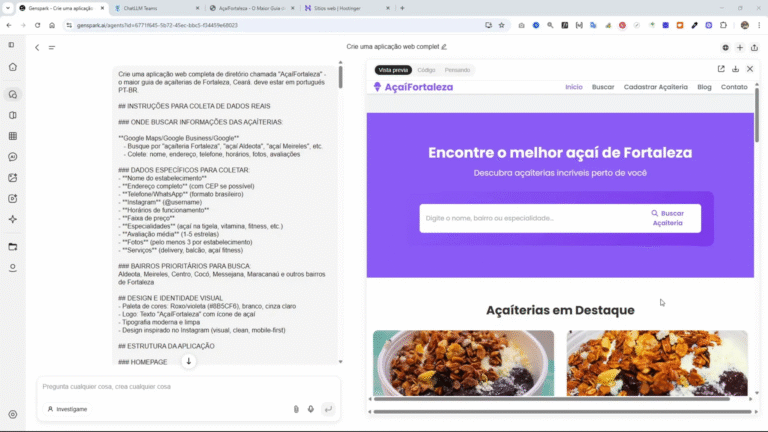Start a new chat with the plus icon
768x432 pixels.
(x=740, y=48)
